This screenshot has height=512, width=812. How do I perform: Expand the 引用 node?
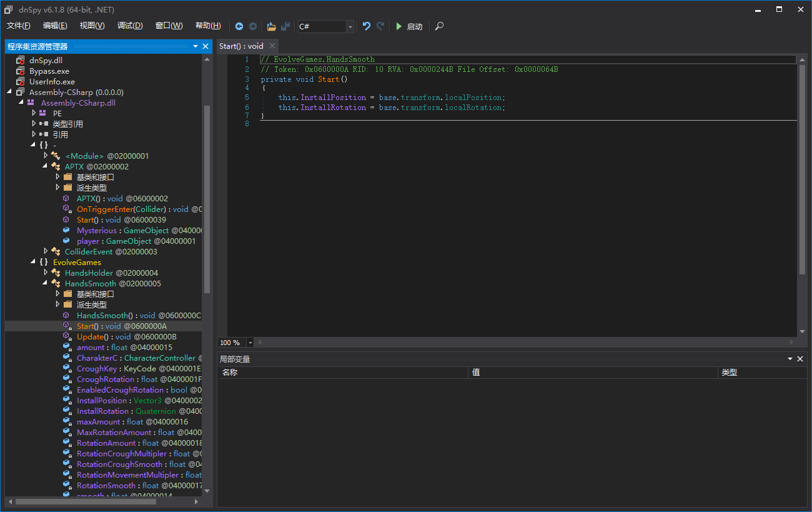click(x=34, y=134)
